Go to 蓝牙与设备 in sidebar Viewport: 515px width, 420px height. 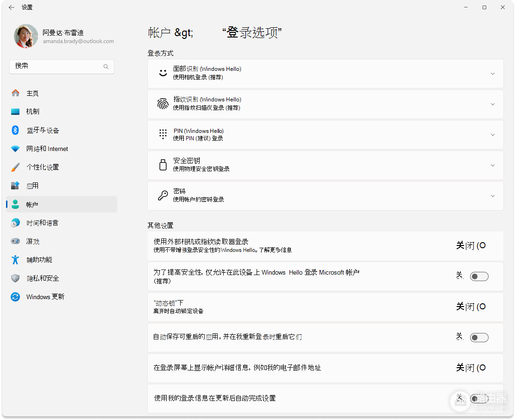point(62,130)
